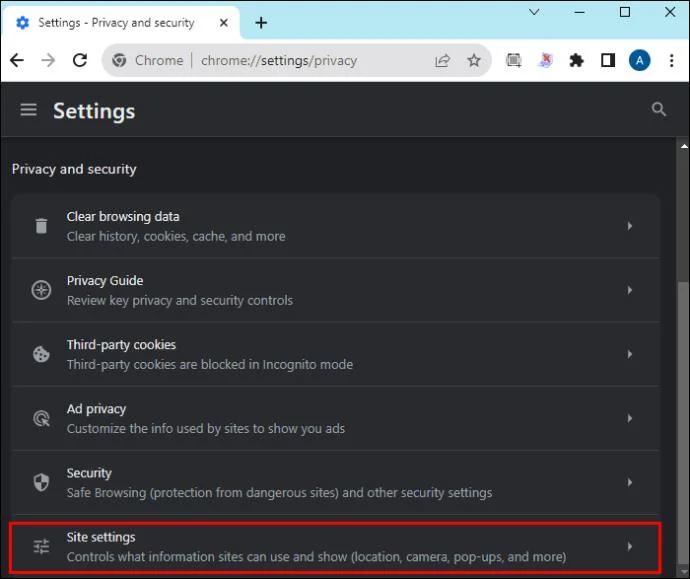Open the Chrome three-dot menu
Image resolution: width=690 pixels, height=579 pixels.
[672, 60]
